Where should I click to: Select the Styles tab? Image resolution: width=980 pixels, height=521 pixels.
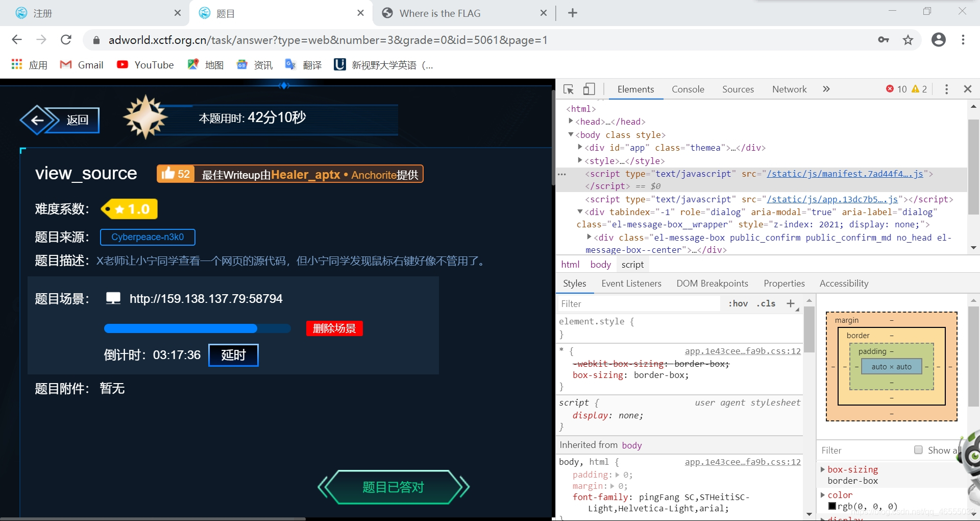tap(574, 283)
